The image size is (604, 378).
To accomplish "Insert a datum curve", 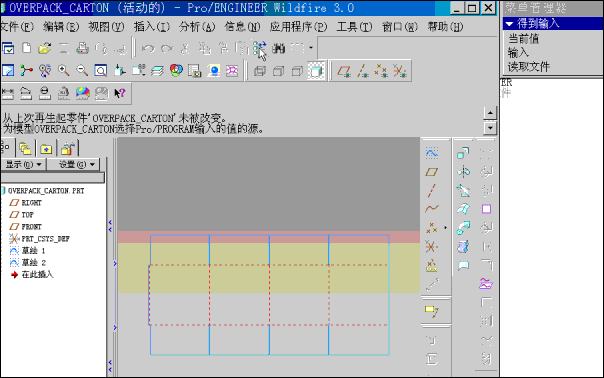I will (x=432, y=209).
